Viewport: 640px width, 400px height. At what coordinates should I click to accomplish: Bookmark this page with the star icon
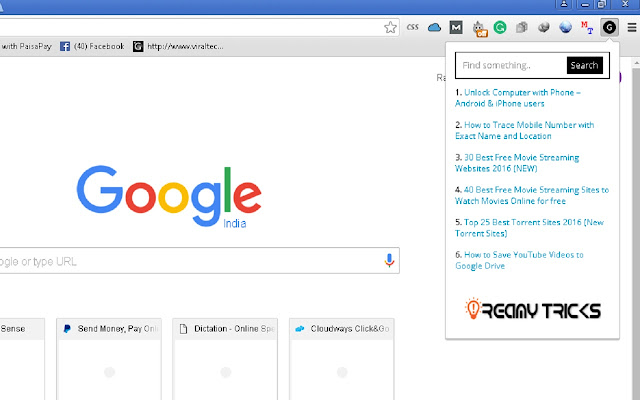390,27
